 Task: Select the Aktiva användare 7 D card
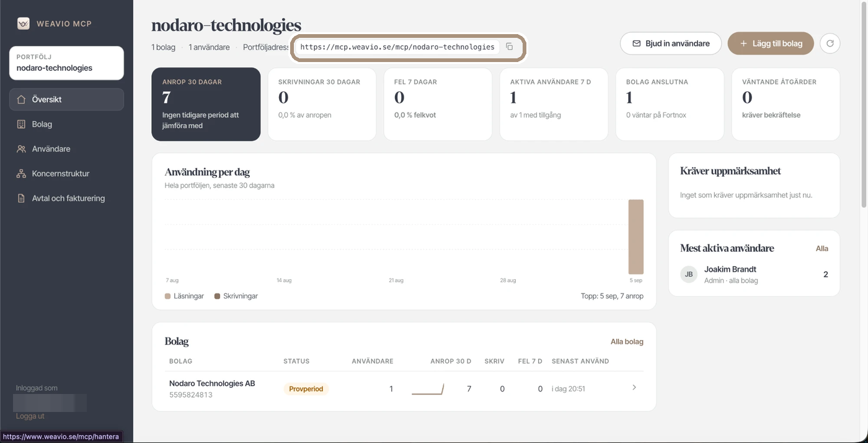pos(554,104)
